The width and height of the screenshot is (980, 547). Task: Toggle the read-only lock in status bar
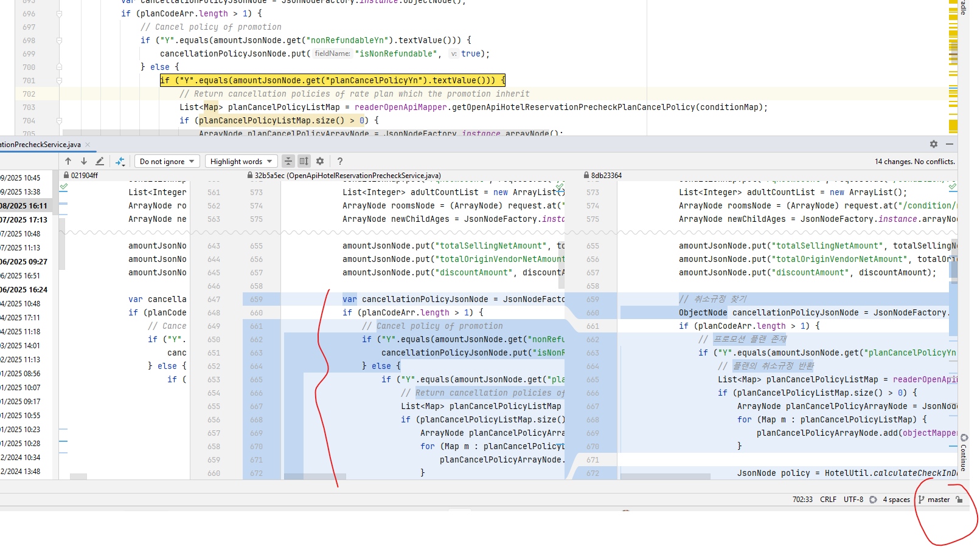pyautogui.click(x=959, y=500)
